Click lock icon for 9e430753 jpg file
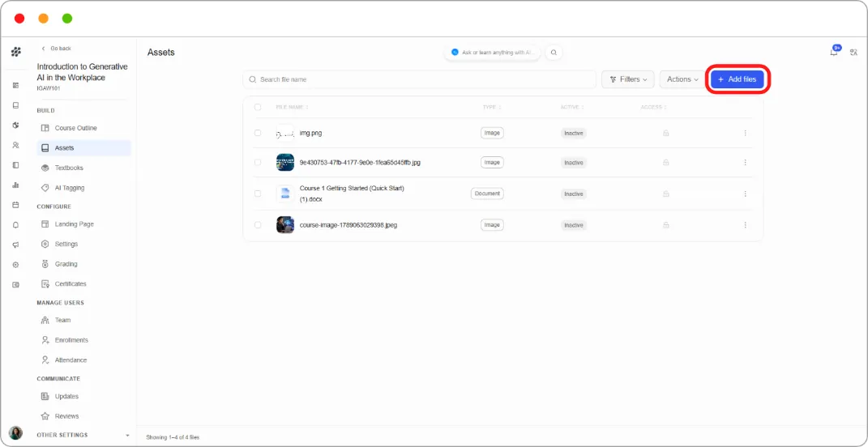The width and height of the screenshot is (868, 447). [666, 163]
